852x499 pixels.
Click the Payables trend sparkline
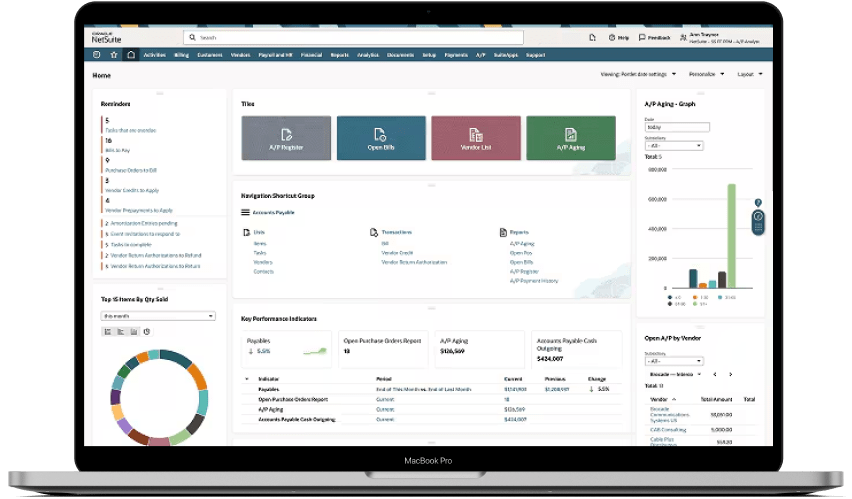pyautogui.click(x=315, y=351)
